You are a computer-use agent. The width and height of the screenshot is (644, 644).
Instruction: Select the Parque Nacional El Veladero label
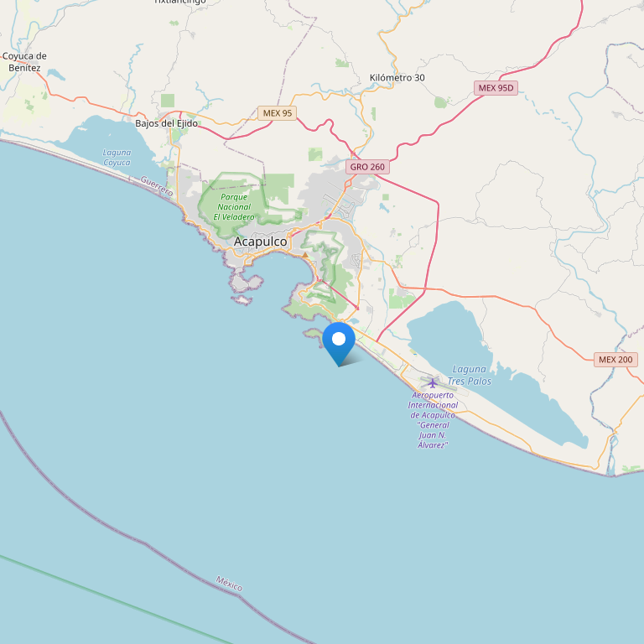(234, 207)
